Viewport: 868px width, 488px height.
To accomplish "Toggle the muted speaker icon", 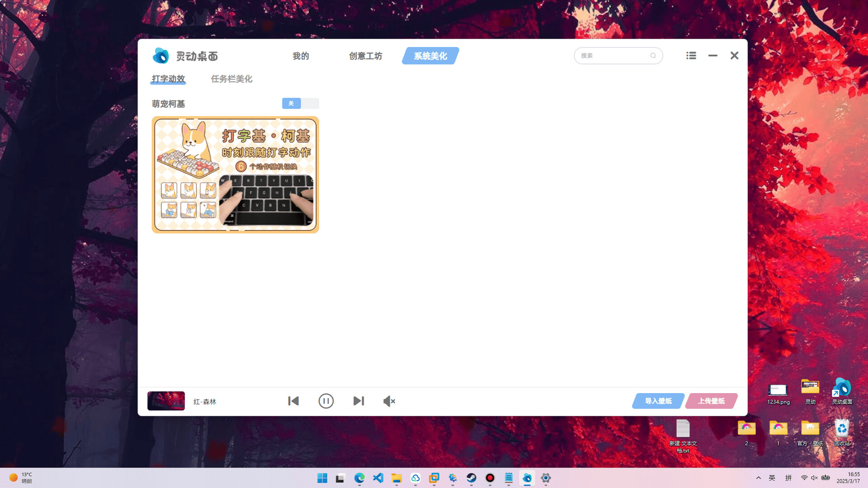I will tap(389, 401).
